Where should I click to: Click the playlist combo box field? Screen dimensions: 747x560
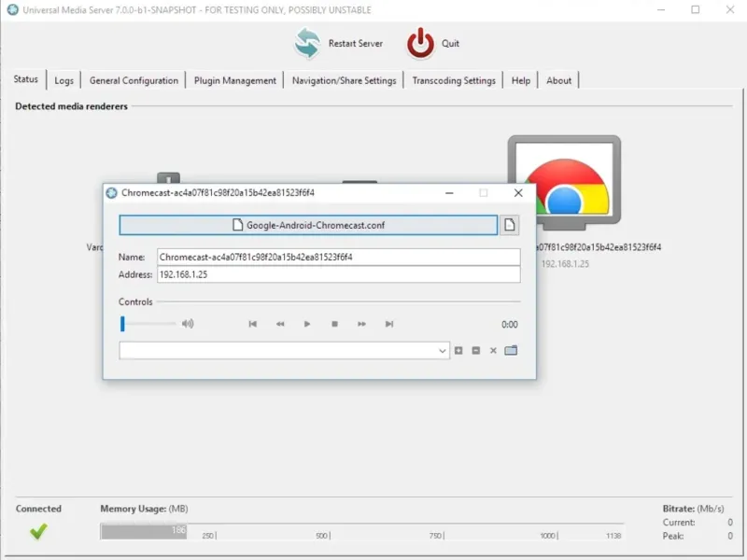pos(285,351)
